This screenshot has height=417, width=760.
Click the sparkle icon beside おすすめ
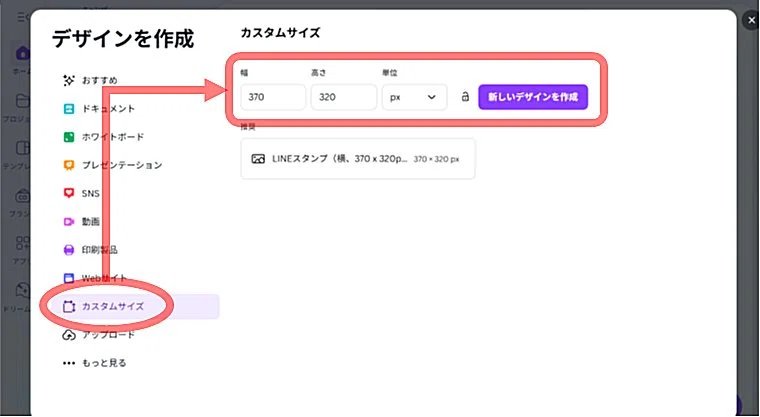tap(69, 80)
